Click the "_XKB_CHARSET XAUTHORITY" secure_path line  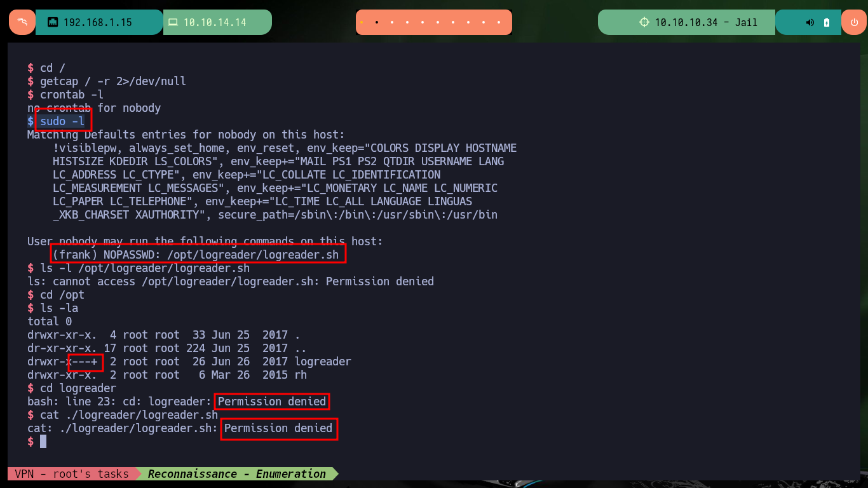[x=275, y=215]
